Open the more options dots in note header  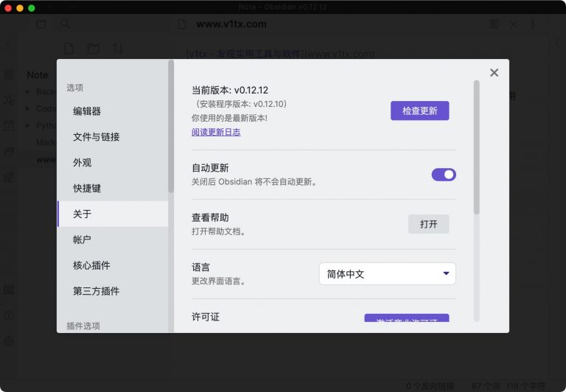pos(532,24)
